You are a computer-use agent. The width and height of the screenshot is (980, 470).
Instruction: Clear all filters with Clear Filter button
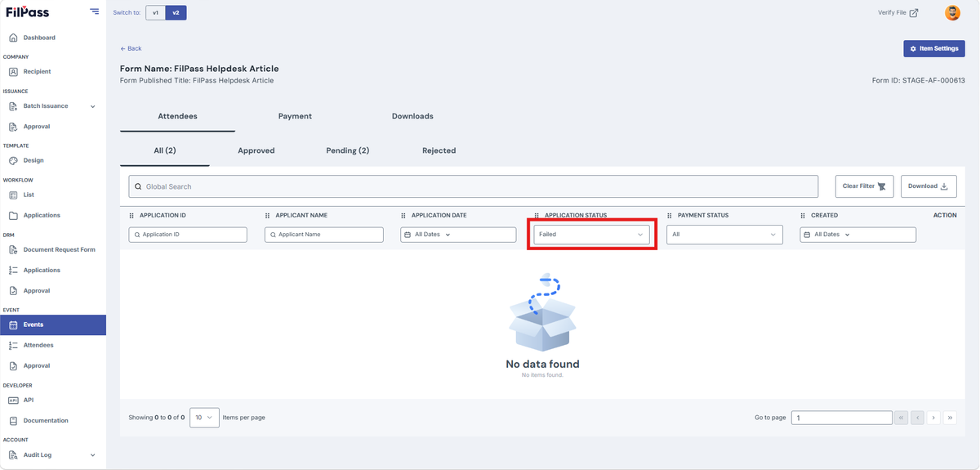pos(864,186)
